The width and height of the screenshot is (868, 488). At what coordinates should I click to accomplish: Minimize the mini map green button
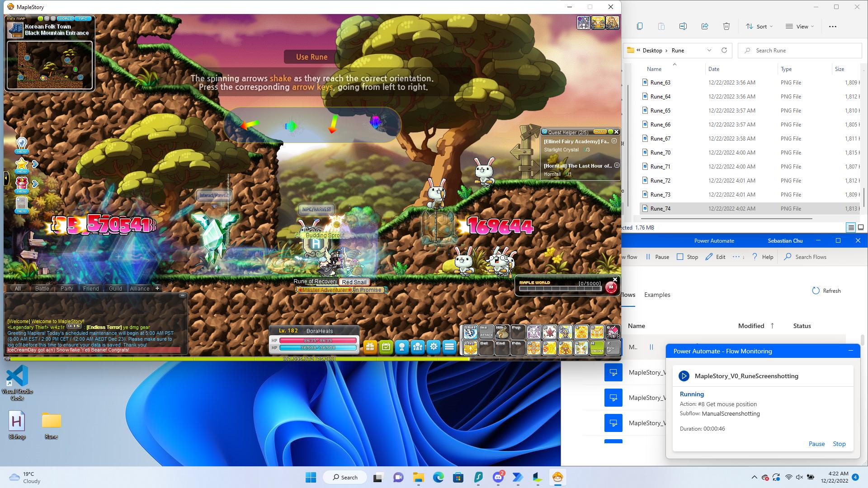click(40, 19)
